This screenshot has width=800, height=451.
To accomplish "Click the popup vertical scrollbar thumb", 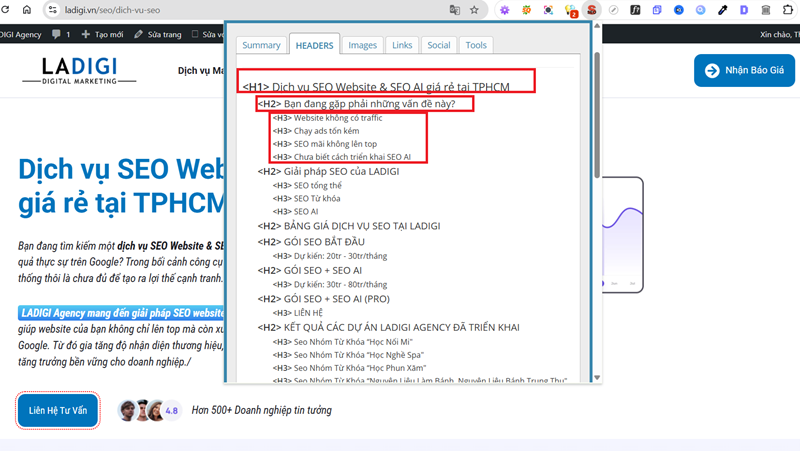I will click(597, 115).
